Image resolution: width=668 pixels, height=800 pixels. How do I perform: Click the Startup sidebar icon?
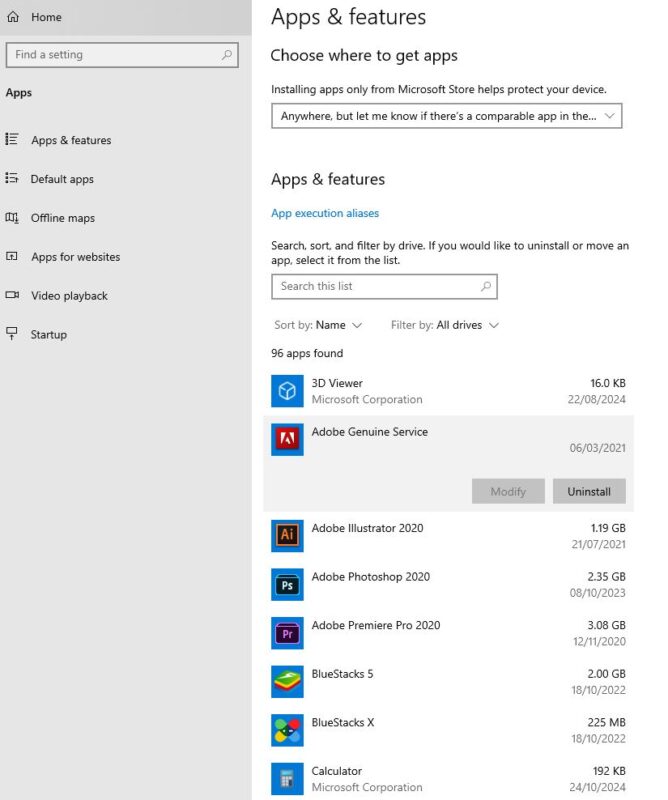[12, 334]
